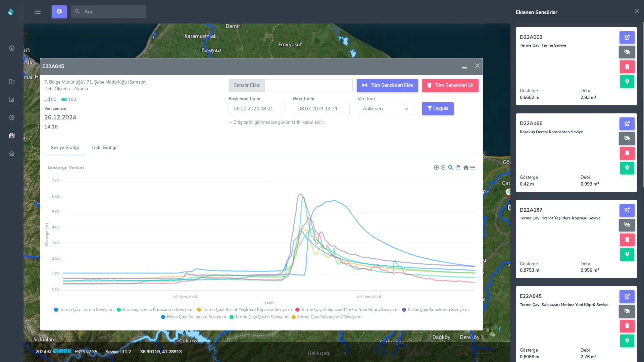
Task: Zoom in on chart with plus icon
Action: [x=436, y=167]
